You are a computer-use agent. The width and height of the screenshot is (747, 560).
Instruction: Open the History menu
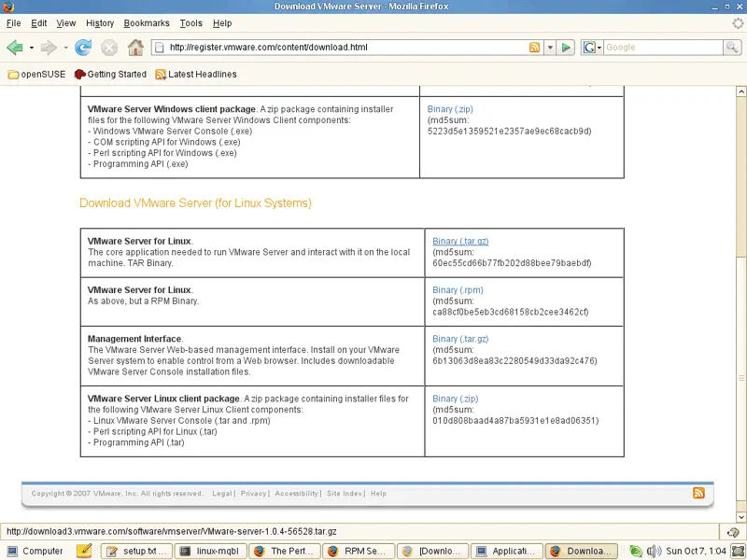[x=100, y=22]
